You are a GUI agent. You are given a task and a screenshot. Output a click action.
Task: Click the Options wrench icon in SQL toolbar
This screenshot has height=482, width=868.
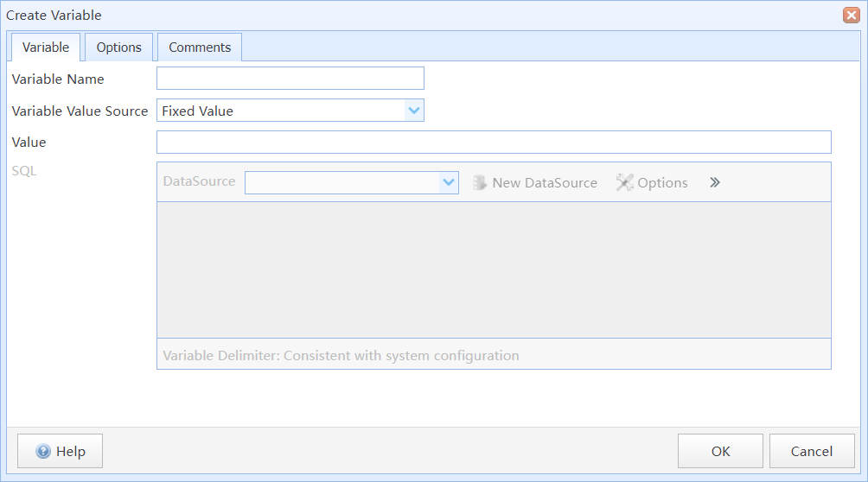coord(625,182)
